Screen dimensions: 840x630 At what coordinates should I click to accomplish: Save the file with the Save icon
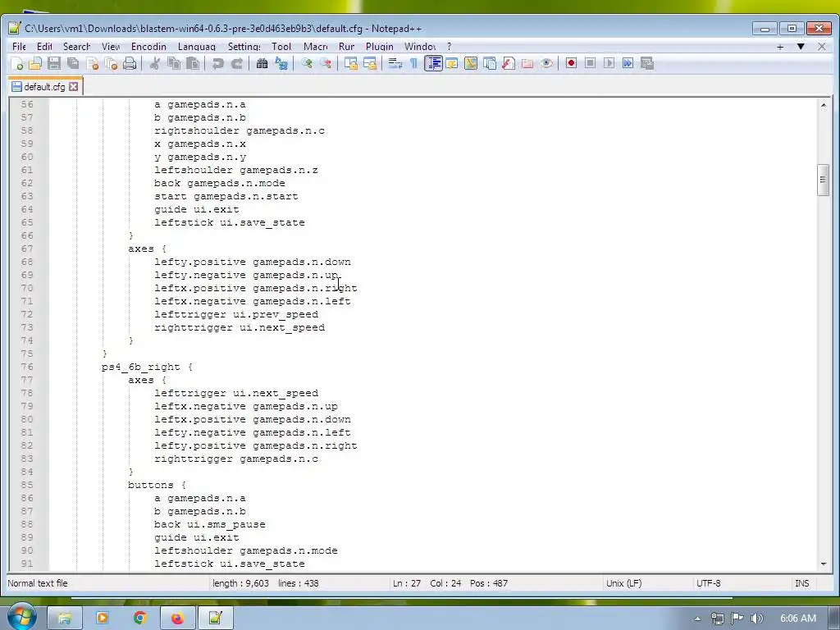click(x=54, y=64)
